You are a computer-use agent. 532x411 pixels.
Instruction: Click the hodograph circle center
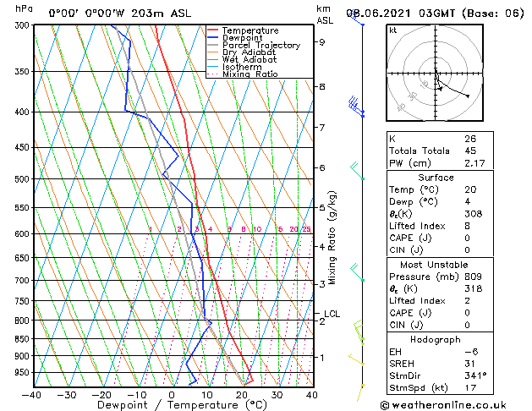click(x=435, y=73)
